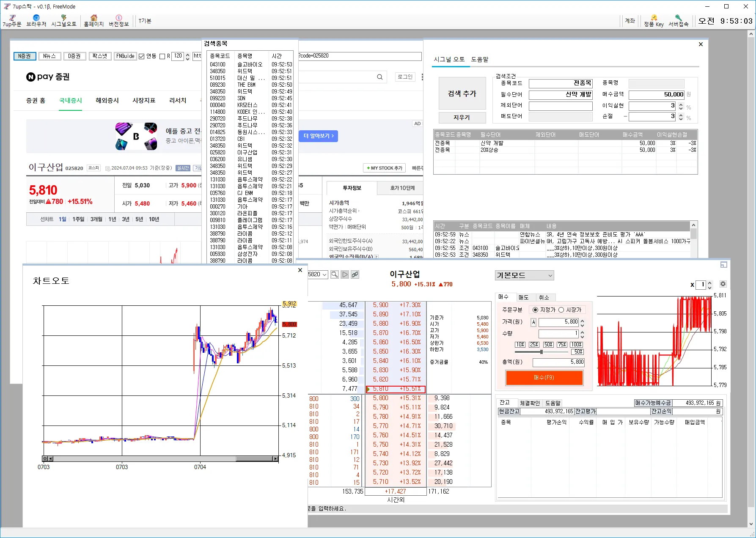Viewport: 756px width, 538px height.
Task: Close the 시그널 오토 panel
Action: point(701,44)
